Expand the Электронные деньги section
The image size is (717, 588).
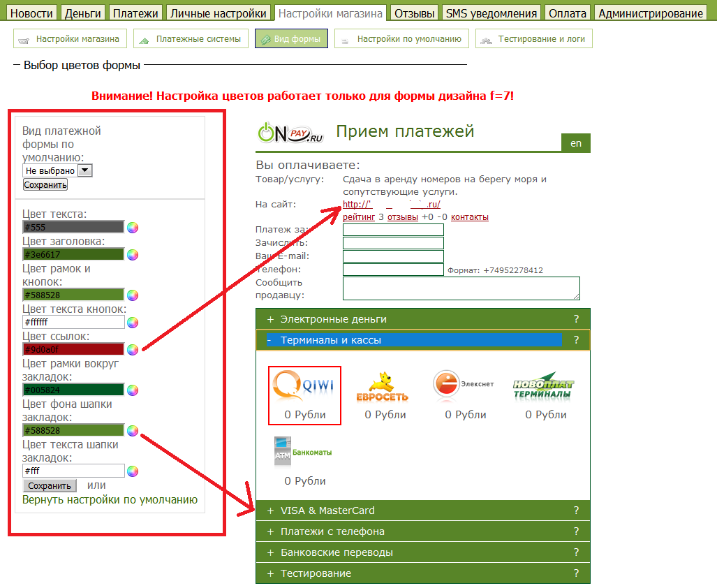333,319
